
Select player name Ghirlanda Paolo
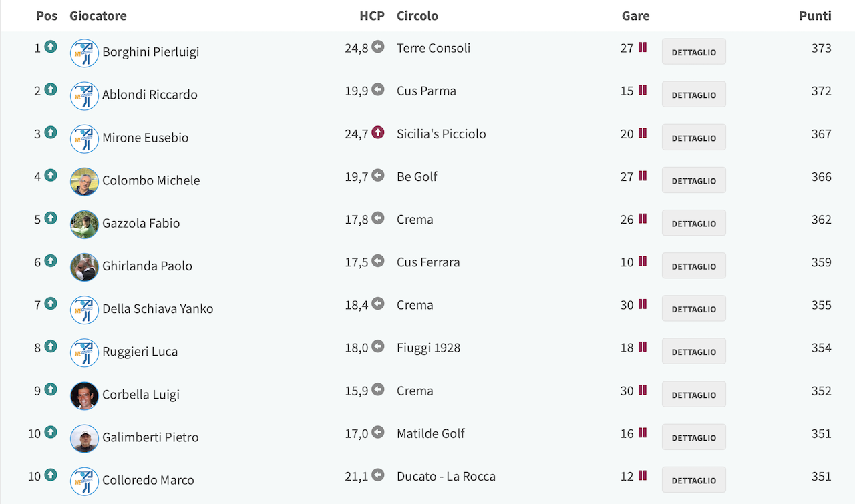[147, 266]
